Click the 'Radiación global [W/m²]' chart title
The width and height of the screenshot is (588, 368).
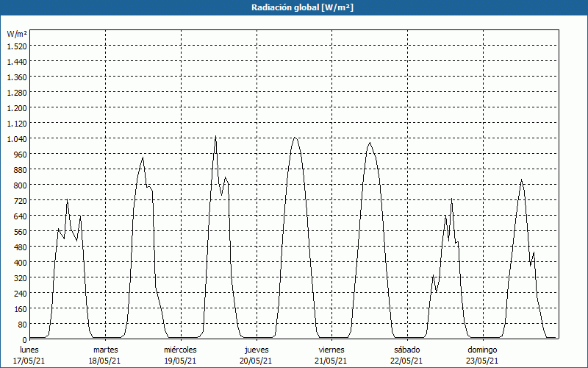point(302,7)
